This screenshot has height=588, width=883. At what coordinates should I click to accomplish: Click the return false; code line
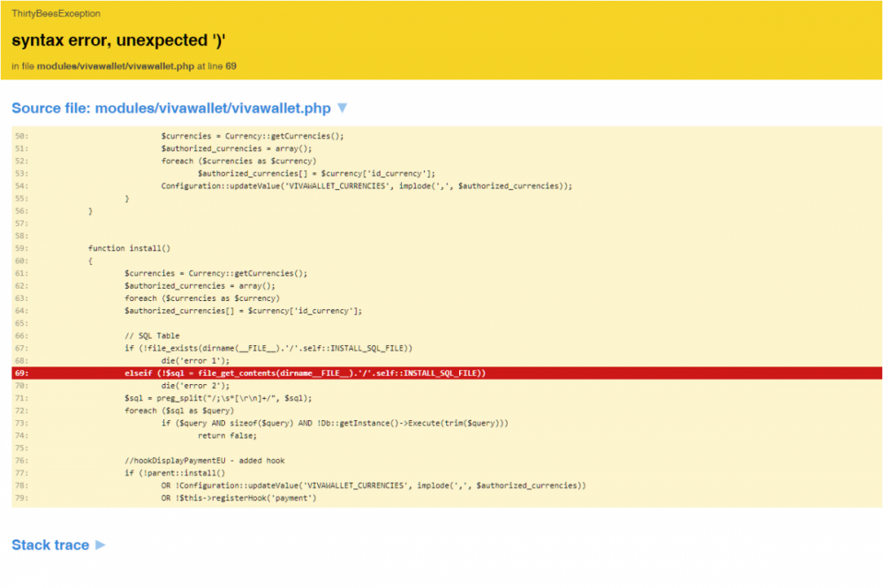[227, 435]
